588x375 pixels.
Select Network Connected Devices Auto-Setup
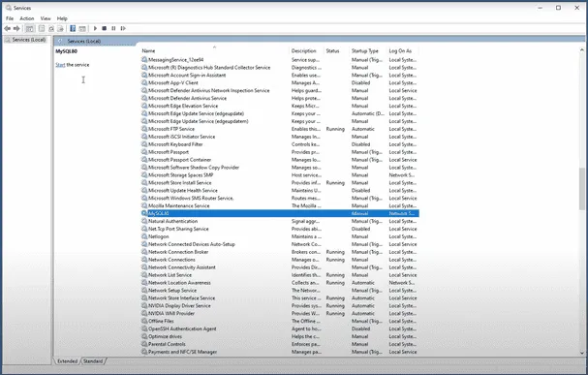pos(280,244)
